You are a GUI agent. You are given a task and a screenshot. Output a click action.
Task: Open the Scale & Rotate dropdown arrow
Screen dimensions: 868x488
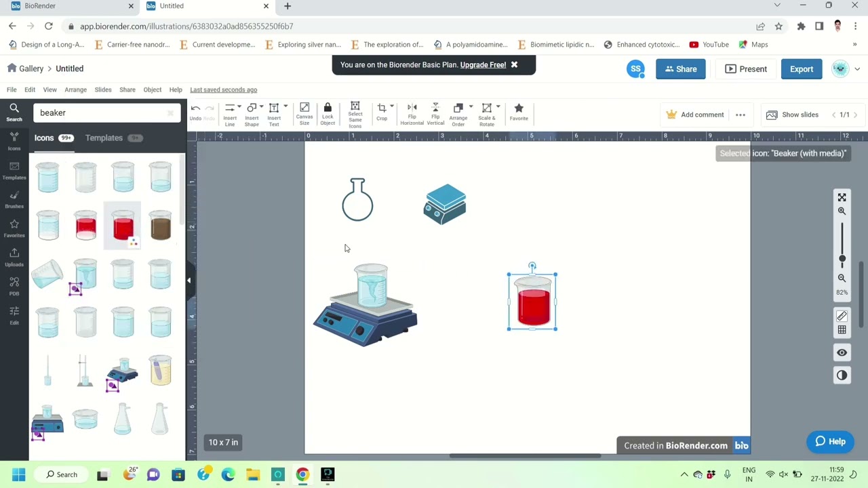coord(498,107)
